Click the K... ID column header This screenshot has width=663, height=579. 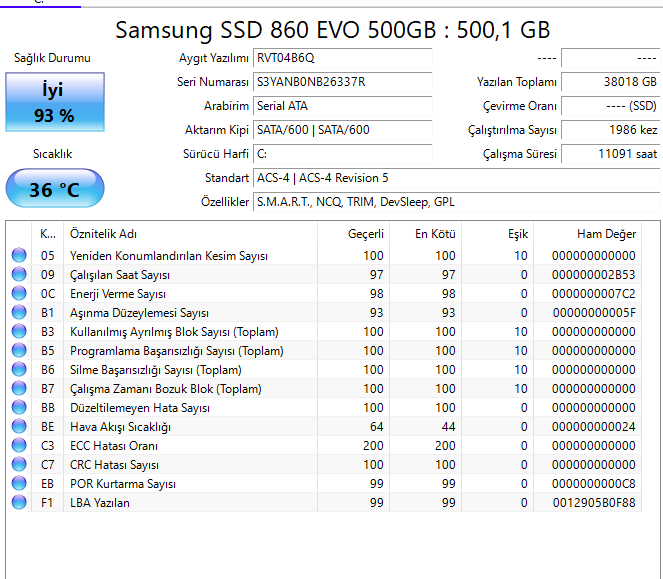(x=47, y=234)
